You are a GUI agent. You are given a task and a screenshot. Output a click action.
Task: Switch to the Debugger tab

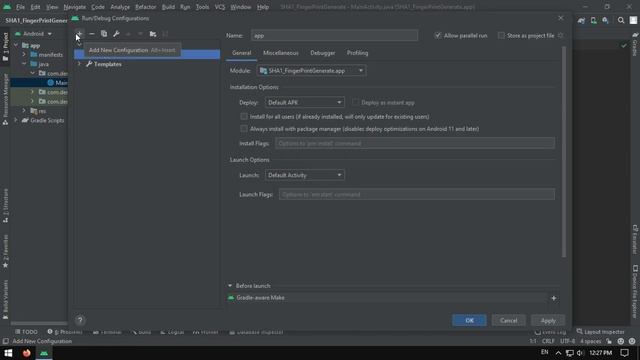(x=322, y=53)
